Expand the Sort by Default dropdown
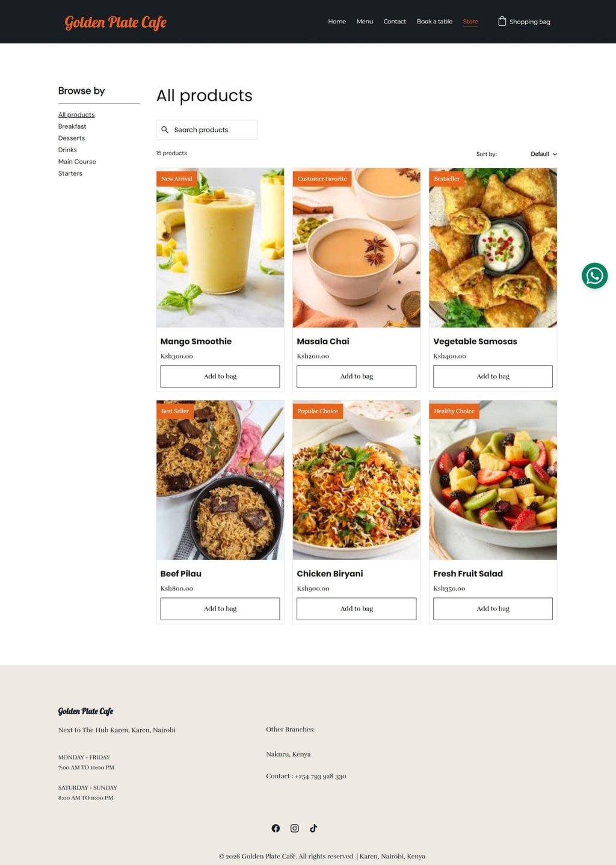This screenshot has width=616, height=865. coord(544,154)
